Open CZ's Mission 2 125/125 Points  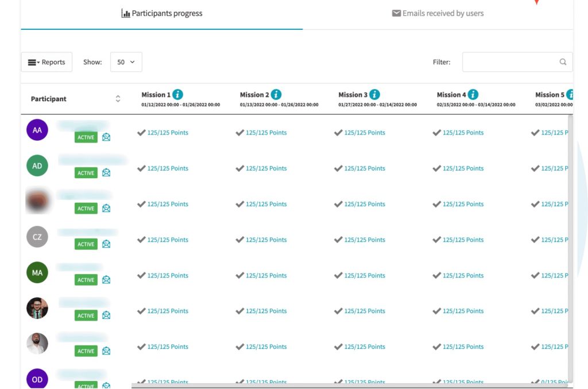(266, 240)
